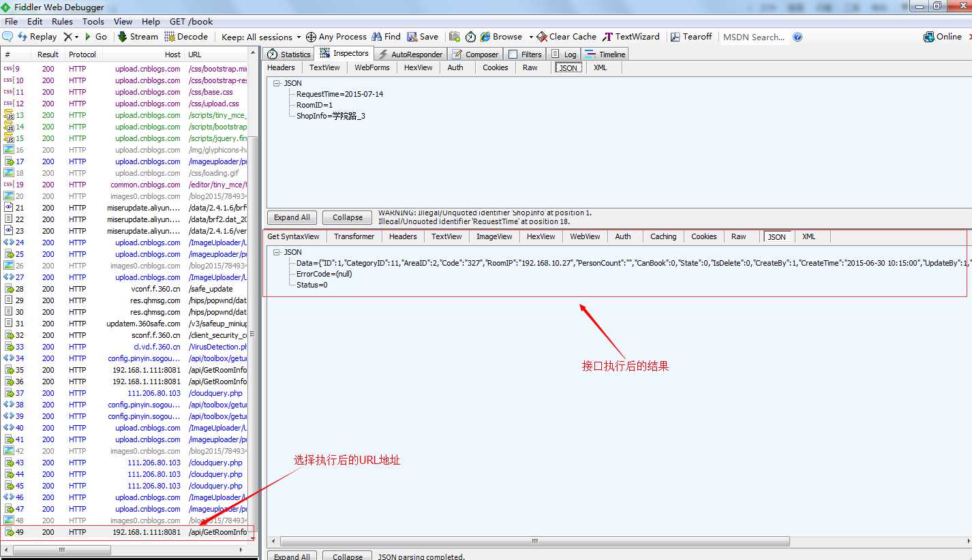Click the timer stopwatch toolbar icon
This screenshot has height=560, width=972.
pos(470,37)
